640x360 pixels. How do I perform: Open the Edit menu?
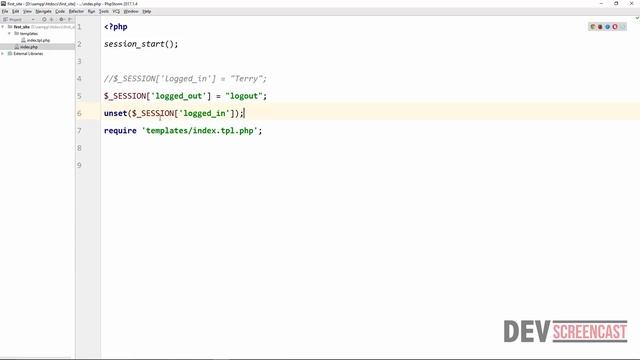[x=16, y=11]
